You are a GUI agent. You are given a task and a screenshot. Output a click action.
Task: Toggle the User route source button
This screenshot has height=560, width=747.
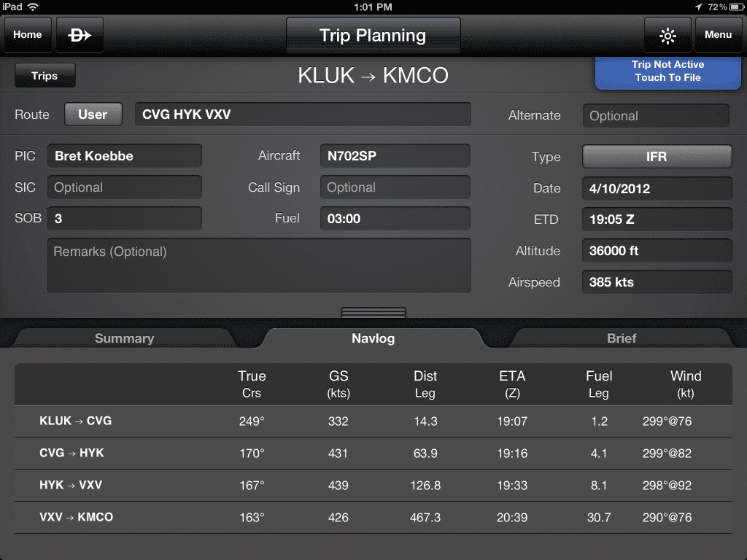(x=93, y=114)
